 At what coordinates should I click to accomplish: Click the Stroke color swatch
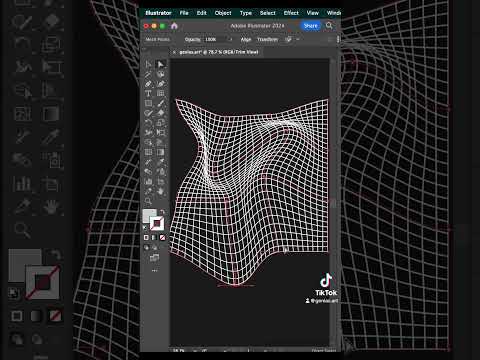[x=157, y=224]
